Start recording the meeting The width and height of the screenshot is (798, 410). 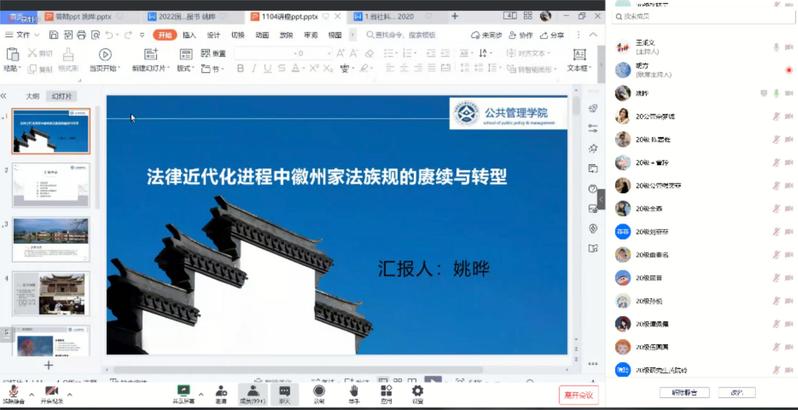(319, 392)
